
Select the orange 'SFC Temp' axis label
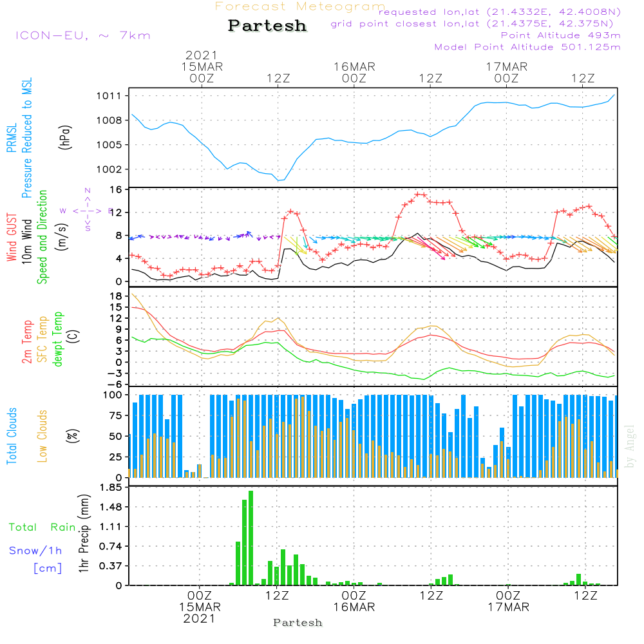(x=43, y=339)
